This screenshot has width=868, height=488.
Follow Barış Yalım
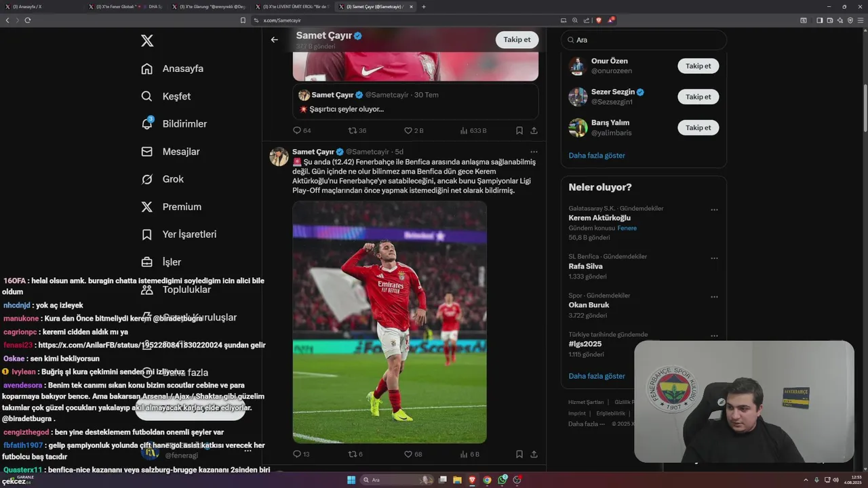[698, 127]
